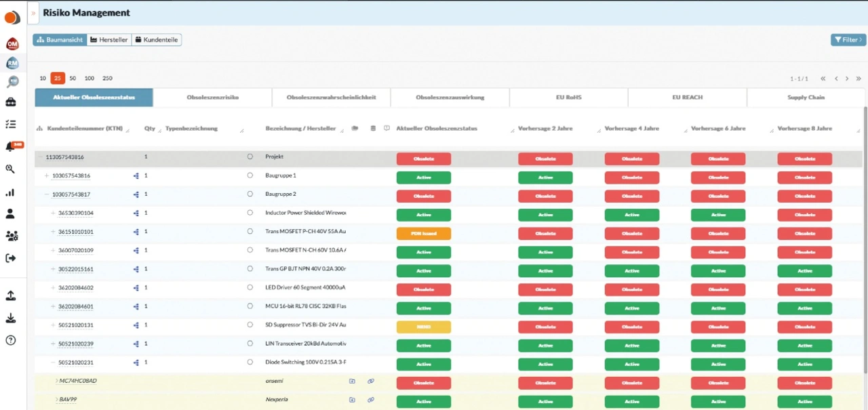Switch to the EU RoHS tab
Viewport: 868px width, 410px height.
click(568, 98)
